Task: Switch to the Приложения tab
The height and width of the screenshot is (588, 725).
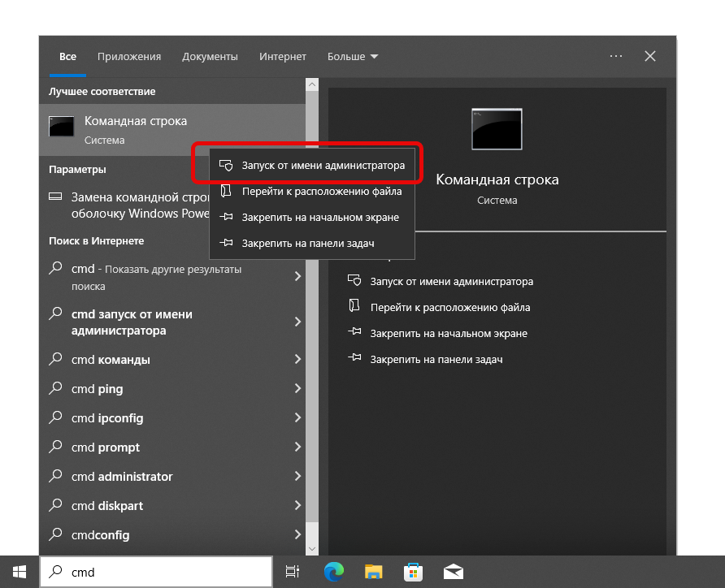Action: click(x=129, y=57)
